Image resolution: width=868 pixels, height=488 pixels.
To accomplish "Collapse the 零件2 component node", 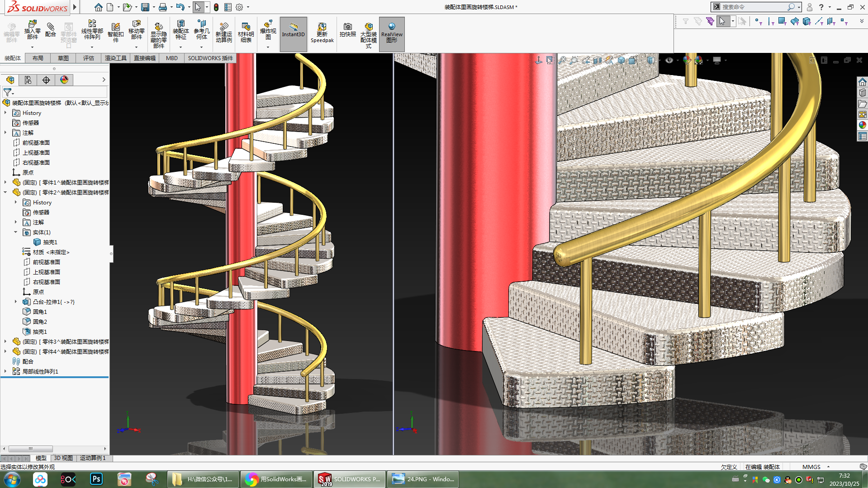I will pyautogui.click(x=5, y=192).
